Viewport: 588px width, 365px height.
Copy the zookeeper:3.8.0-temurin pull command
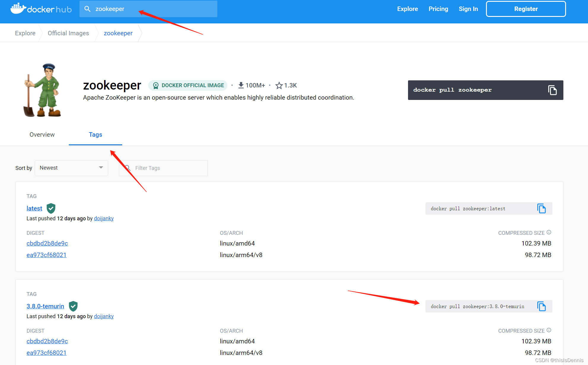541,306
